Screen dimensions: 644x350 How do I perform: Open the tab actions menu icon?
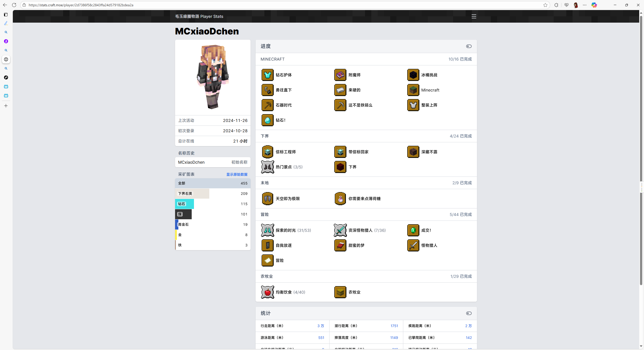(x=6, y=15)
